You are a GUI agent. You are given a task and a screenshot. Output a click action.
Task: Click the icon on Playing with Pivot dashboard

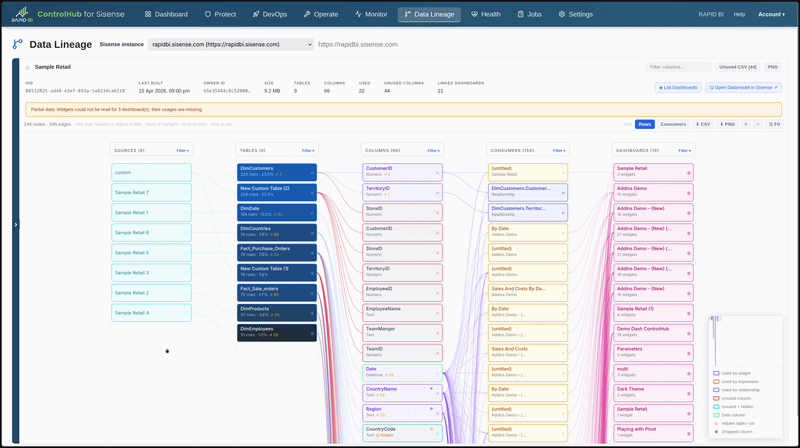(689, 434)
